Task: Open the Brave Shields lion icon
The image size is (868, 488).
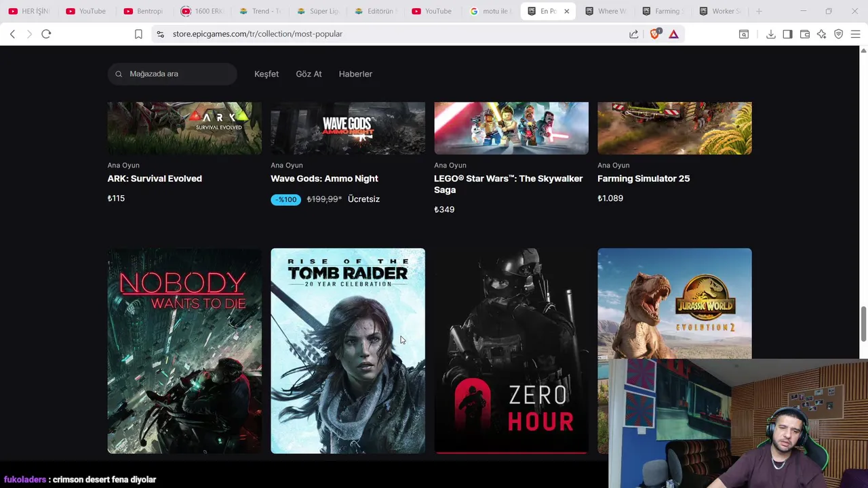Action: point(655,34)
